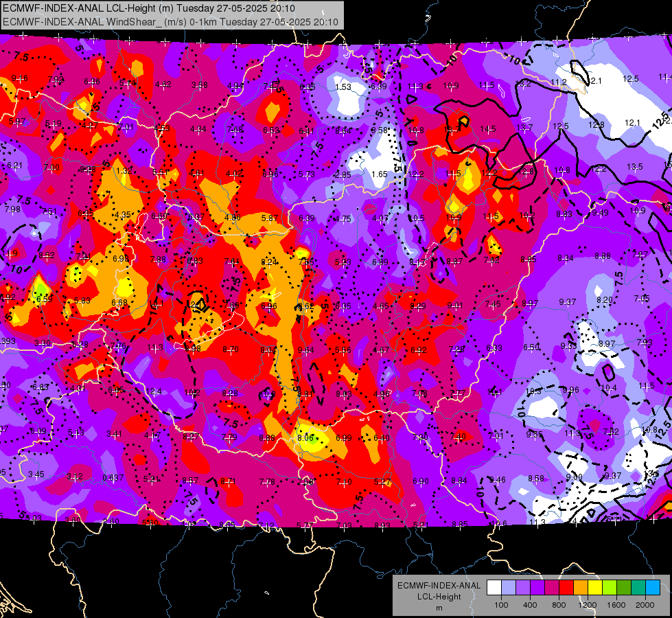Click the wind shear value 5.87
This screenshot has height=618, width=672.
pos(270,218)
